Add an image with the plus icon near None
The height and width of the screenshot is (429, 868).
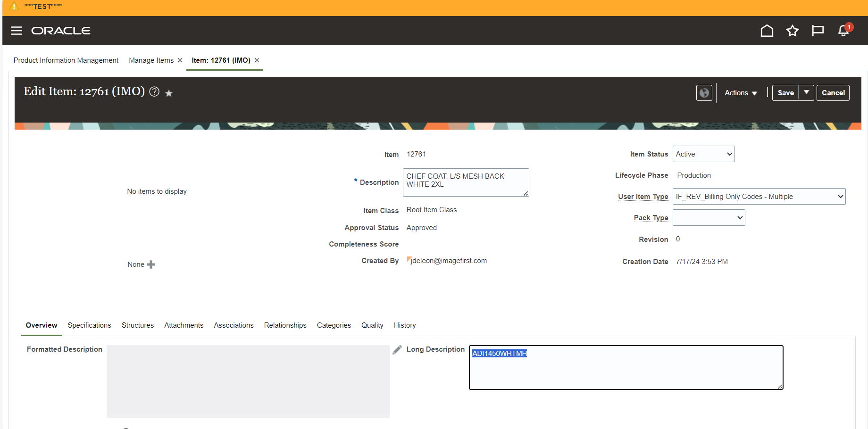tap(151, 264)
